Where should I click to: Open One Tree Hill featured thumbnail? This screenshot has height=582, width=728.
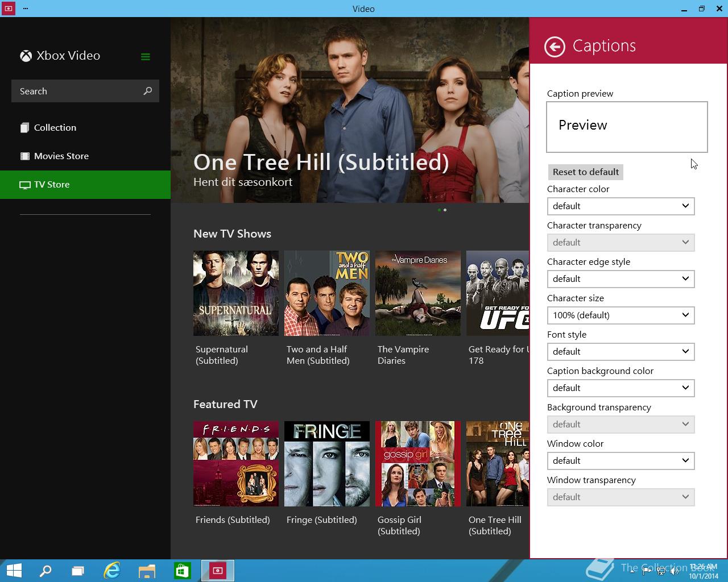(x=498, y=464)
